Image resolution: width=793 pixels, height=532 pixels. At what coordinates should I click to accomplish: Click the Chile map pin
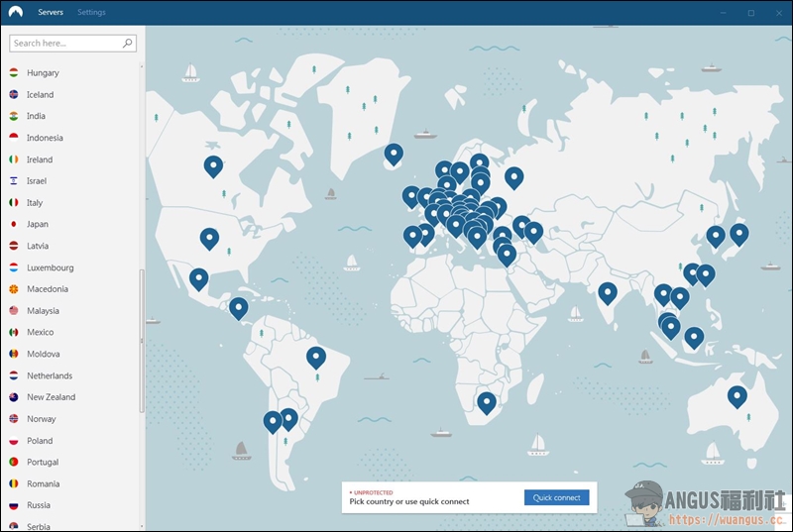(273, 422)
